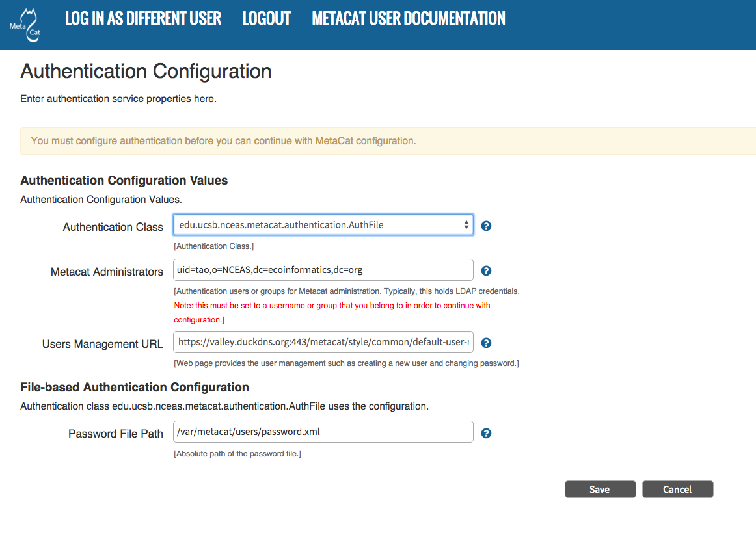Select Log In As Different User
This screenshot has width=756, height=552.
point(143,19)
